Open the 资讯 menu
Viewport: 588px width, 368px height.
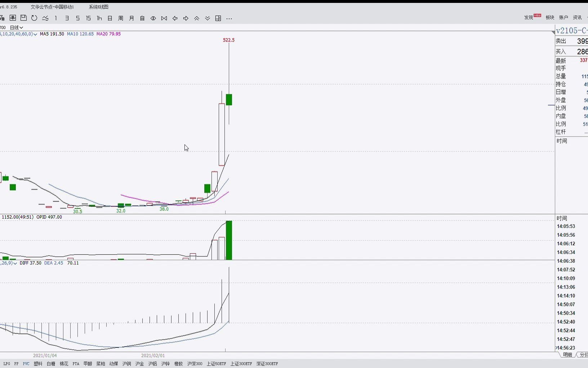(577, 17)
